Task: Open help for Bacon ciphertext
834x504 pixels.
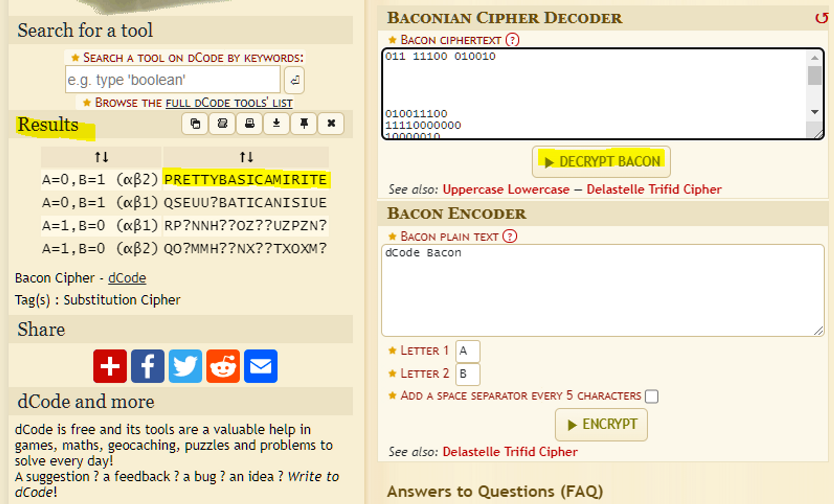Action: pos(512,40)
